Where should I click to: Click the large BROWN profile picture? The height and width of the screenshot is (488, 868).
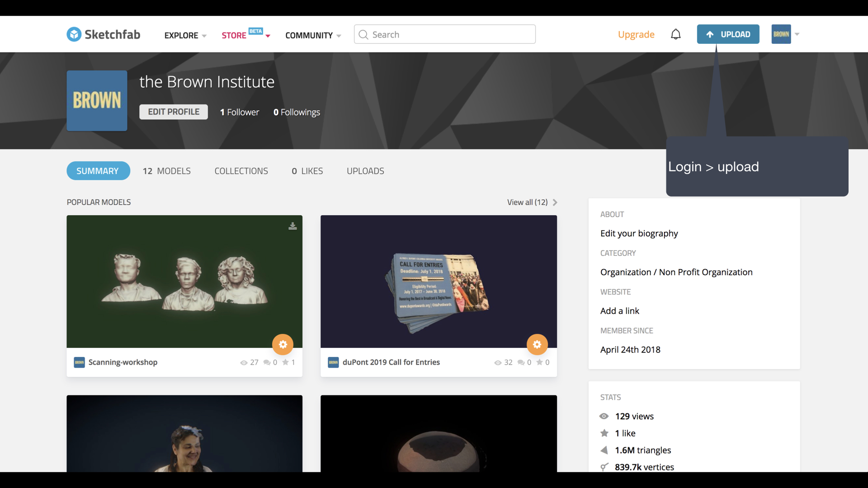97,100
